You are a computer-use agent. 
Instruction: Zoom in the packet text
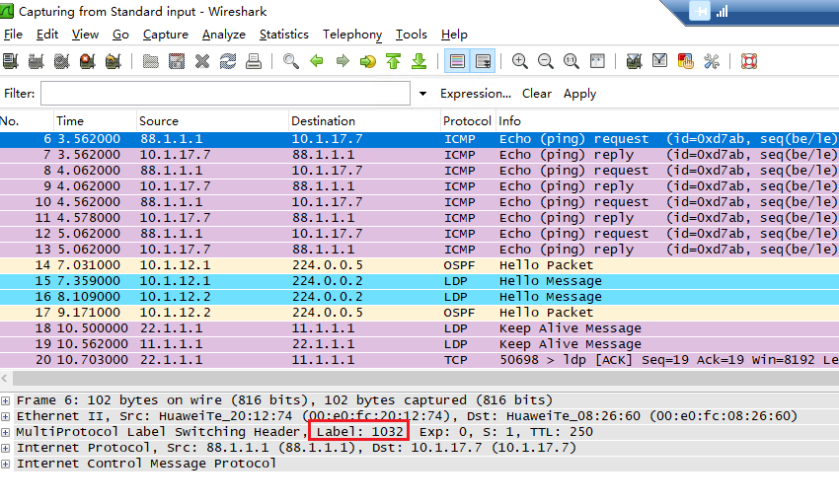point(519,61)
